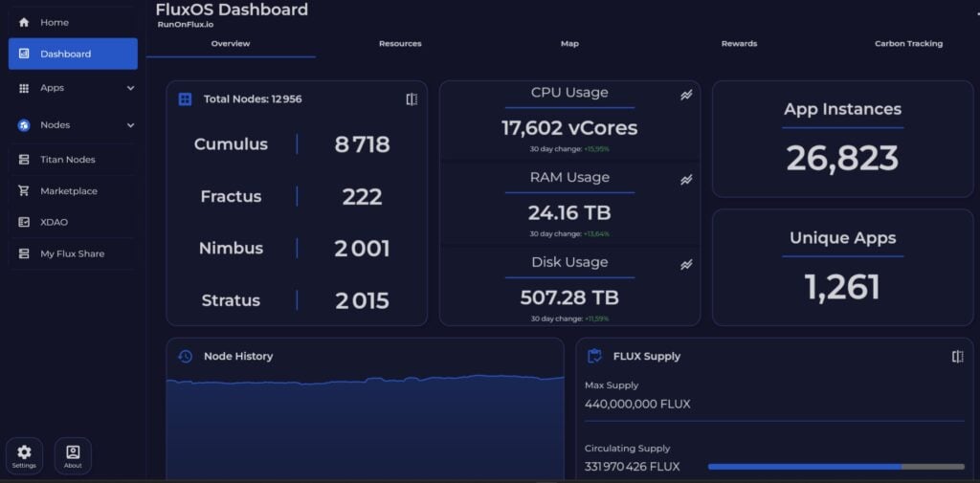Click the 440,000,000 FLUX max supply value
The image size is (980, 483).
click(x=637, y=405)
